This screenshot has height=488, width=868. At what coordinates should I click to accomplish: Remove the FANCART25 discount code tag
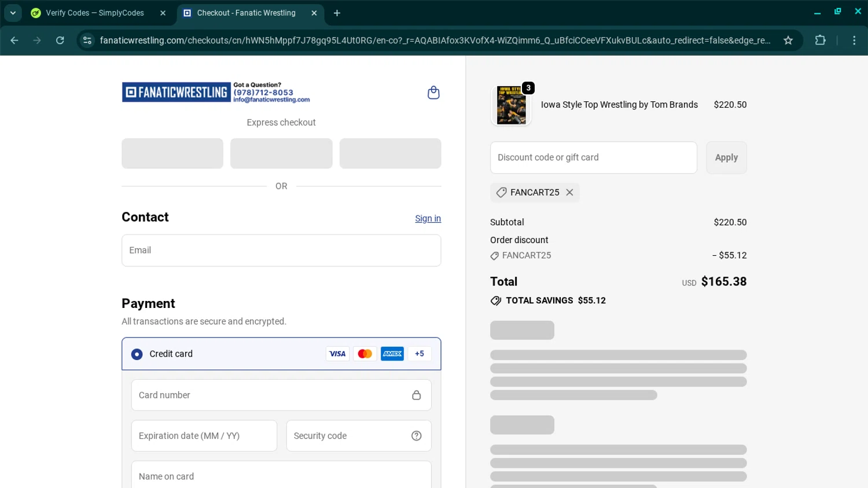(569, 192)
